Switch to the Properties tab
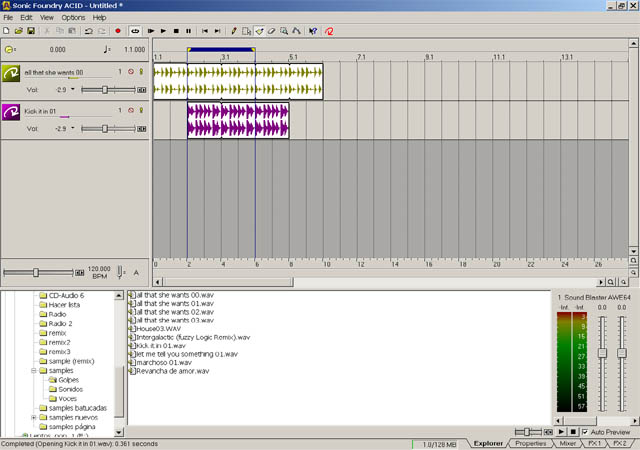Screen dimensions: 640x450 click(530, 443)
